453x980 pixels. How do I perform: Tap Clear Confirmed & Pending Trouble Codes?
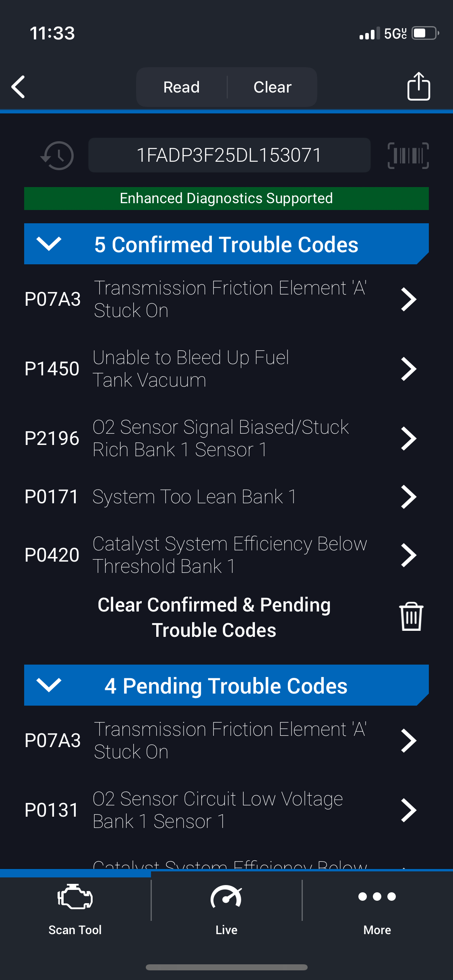(214, 618)
